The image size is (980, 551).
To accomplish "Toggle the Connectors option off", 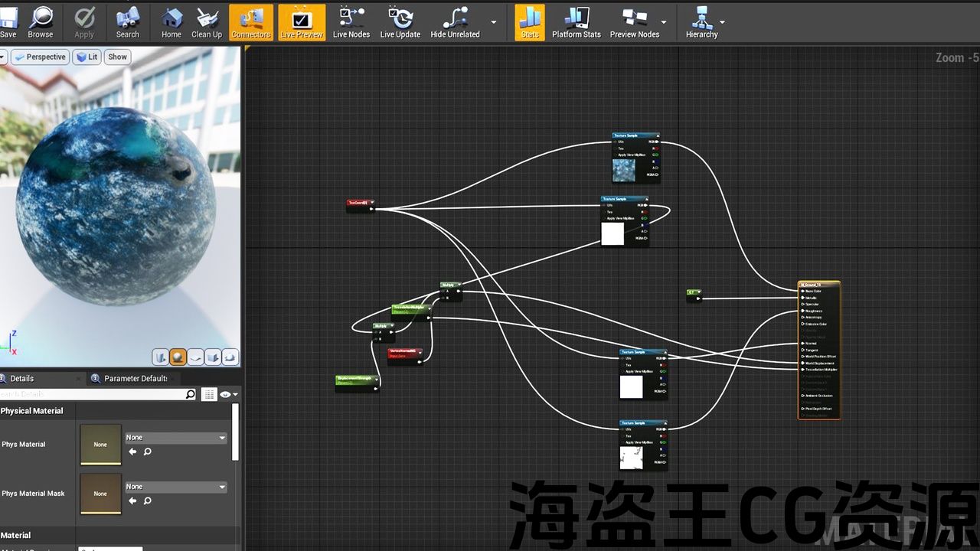I will point(250,22).
